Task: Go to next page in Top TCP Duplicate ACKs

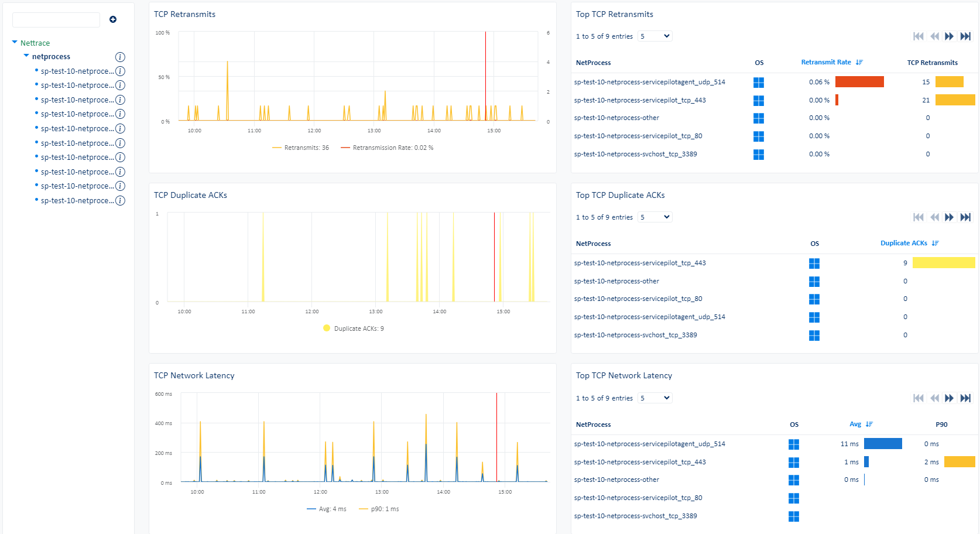Action: pos(949,217)
